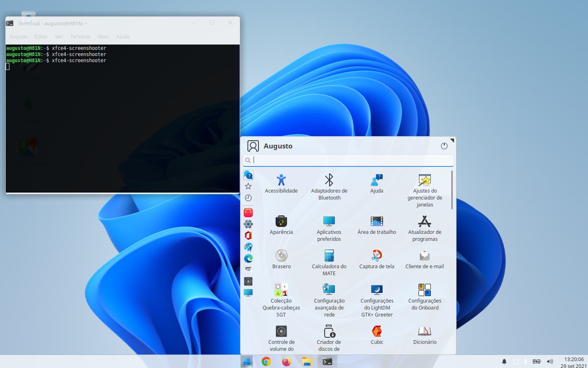Image resolution: width=588 pixels, height=368 pixels.
Task: Select the gear settings category in sidebar
Action: [x=248, y=224]
